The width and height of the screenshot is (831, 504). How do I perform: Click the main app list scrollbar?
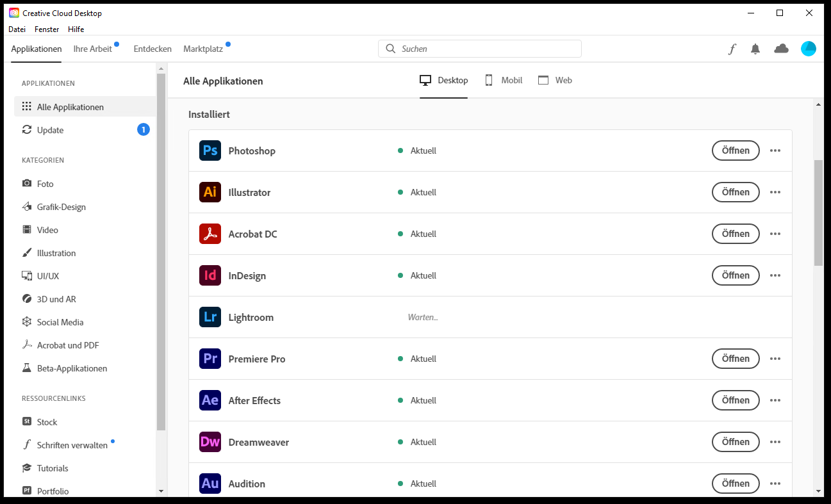[818, 213]
